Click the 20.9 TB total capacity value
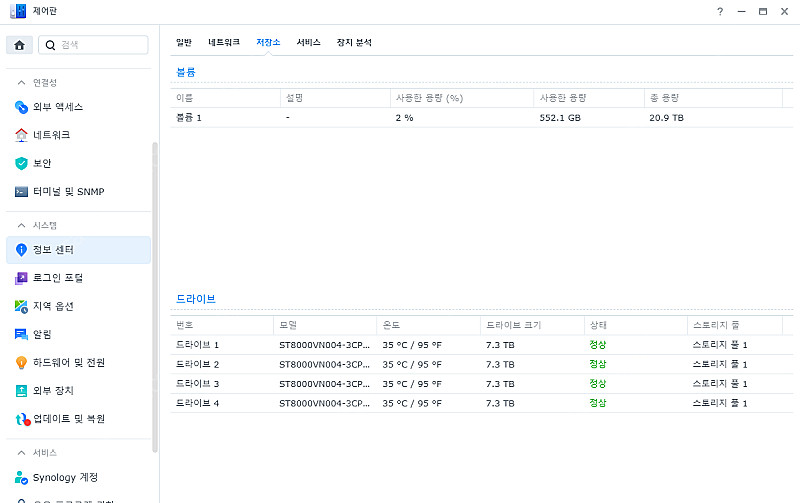 (x=666, y=118)
